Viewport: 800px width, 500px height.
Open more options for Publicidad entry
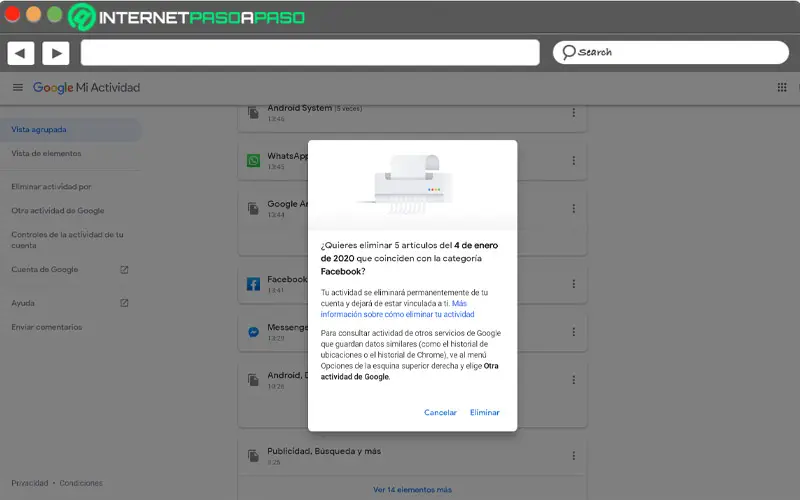[x=573, y=456]
